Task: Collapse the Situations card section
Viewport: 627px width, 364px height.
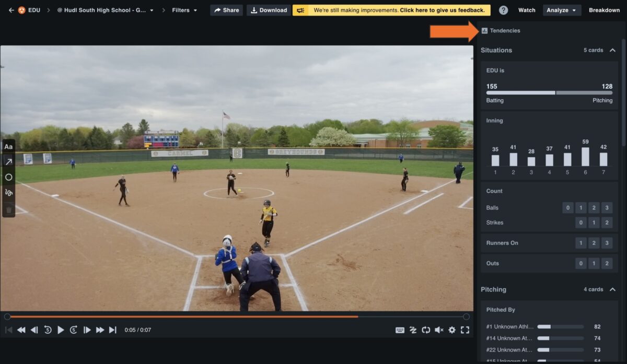Action: point(613,50)
